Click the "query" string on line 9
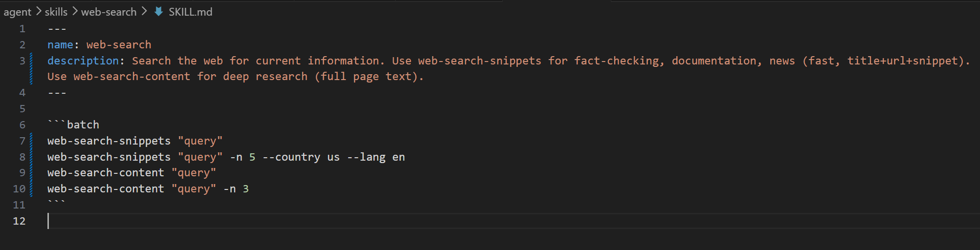980x250 pixels. point(194,173)
